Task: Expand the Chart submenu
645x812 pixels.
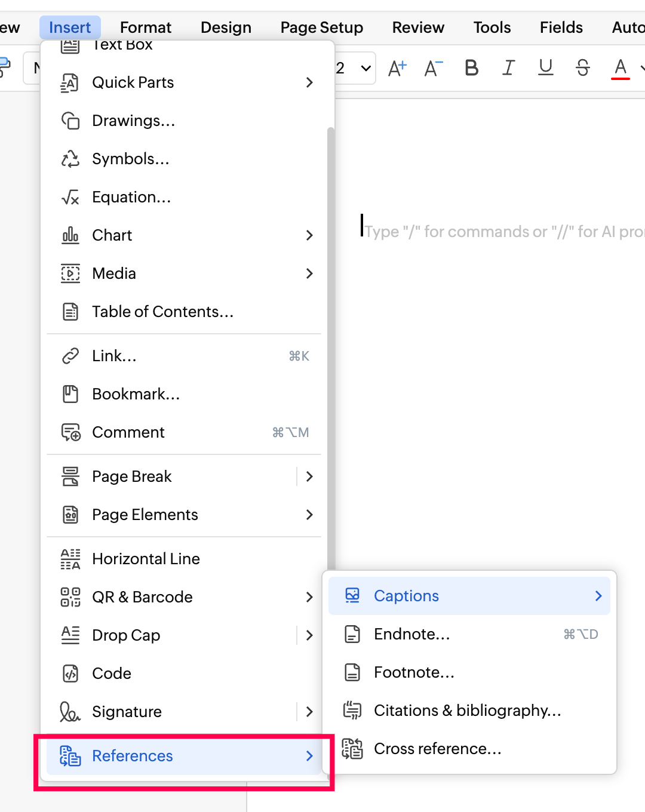Action: (x=309, y=235)
